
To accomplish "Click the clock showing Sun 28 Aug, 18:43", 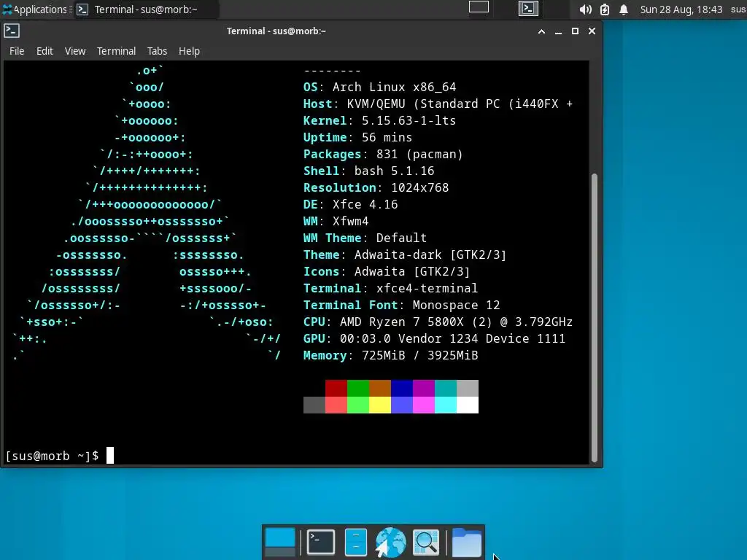I will 681,9.
